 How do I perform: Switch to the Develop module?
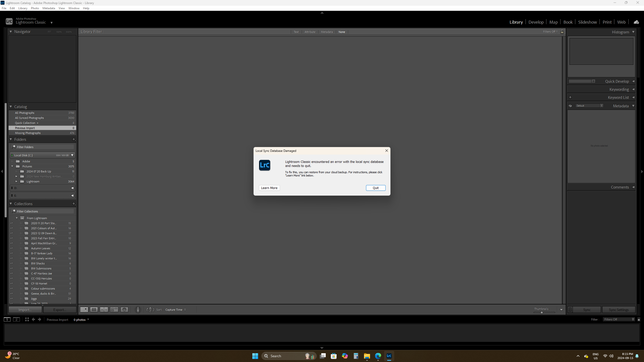click(536, 22)
